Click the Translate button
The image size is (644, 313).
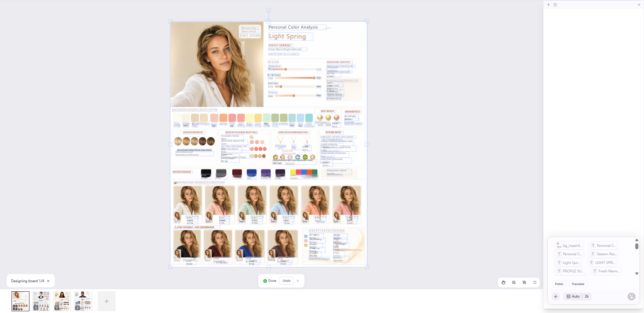[578, 284]
